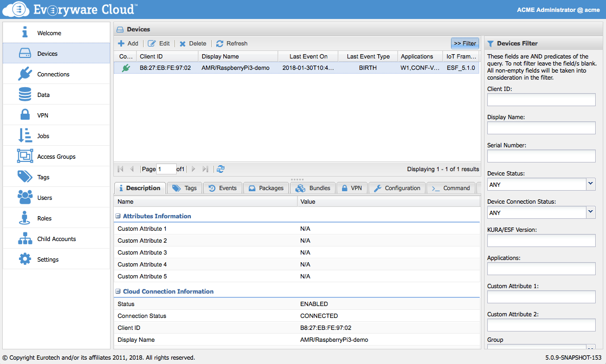Viewport: 606px width, 364px height.
Task: Select the Devices sidebar icon
Action: point(25,53)
